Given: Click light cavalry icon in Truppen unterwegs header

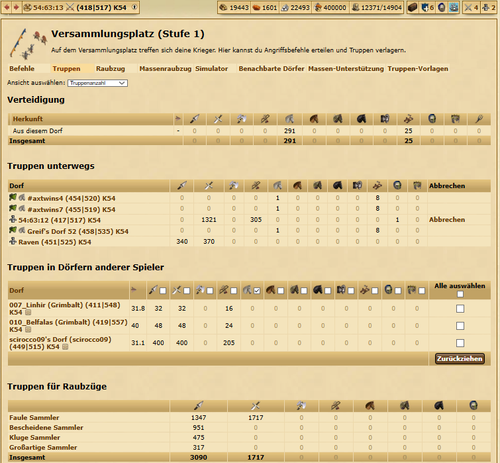Looking at the screenshot, I should tap(297, 185).
